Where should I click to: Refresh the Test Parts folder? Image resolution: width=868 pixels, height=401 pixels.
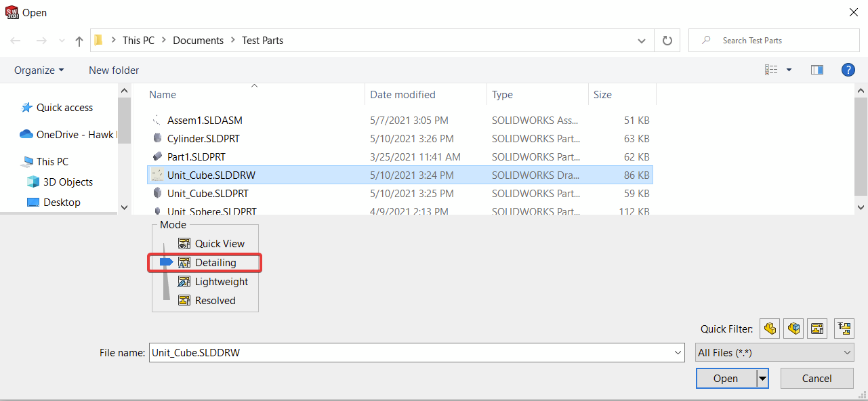point(667,41)
